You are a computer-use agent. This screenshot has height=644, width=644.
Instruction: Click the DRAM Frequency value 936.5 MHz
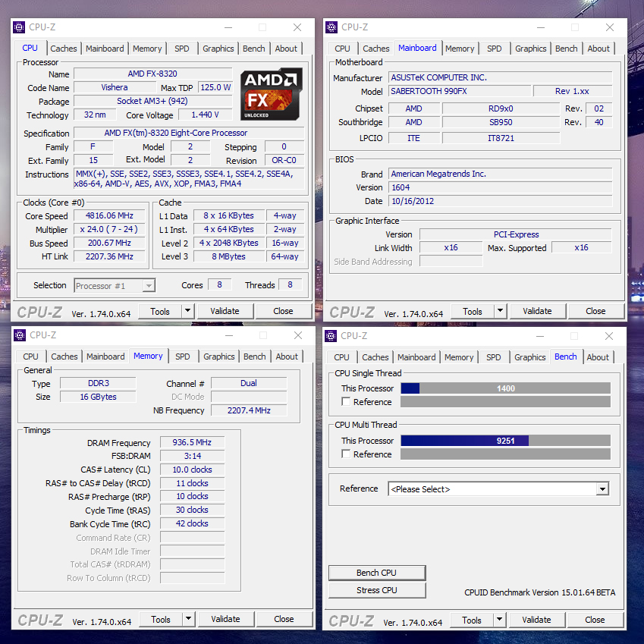[x=192, y=442]
